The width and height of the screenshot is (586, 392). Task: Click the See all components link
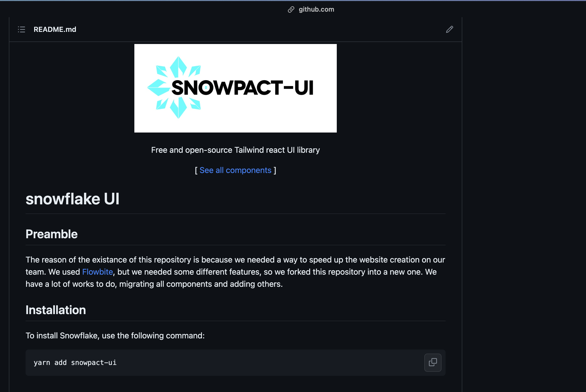click(236, 170)
